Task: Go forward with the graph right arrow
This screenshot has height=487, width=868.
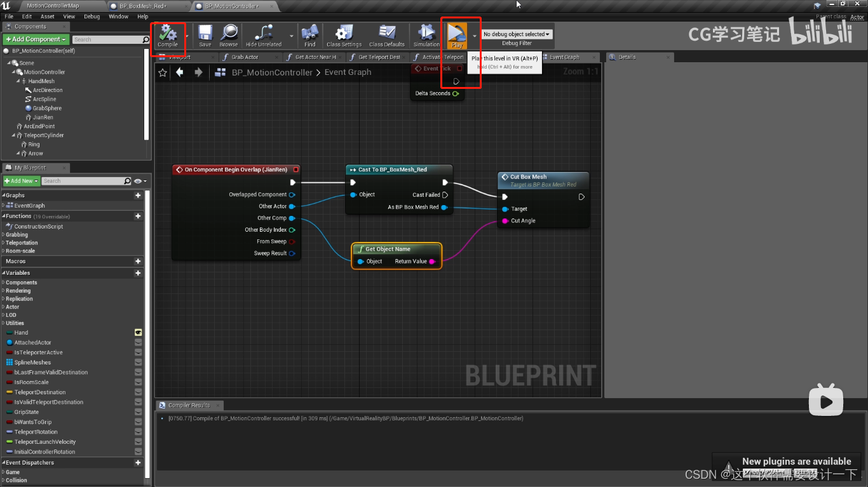Action: click(198, 72)
